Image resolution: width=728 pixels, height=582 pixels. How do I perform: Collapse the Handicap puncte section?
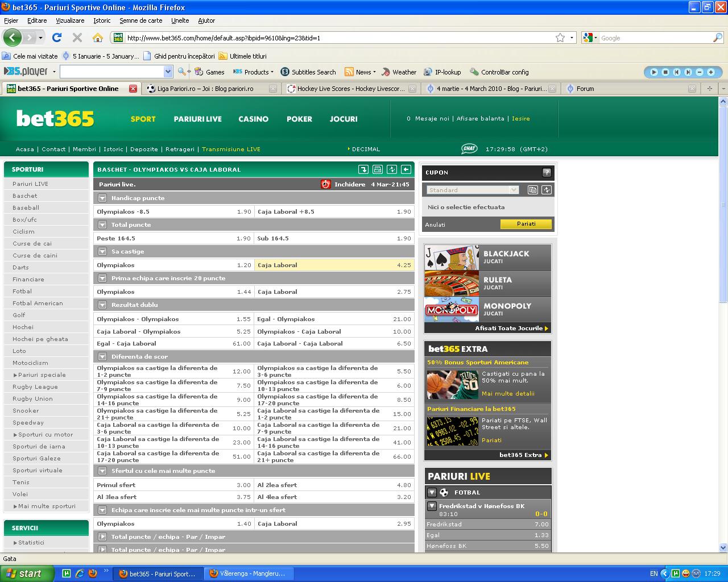point(102,198)
